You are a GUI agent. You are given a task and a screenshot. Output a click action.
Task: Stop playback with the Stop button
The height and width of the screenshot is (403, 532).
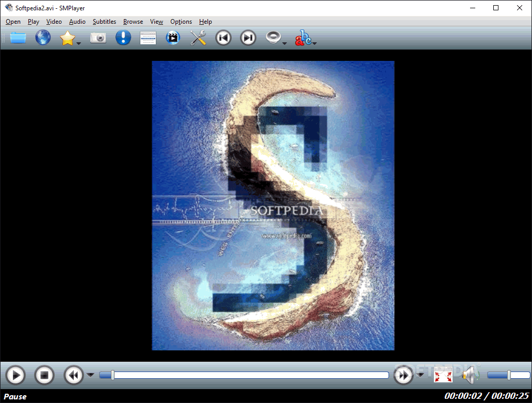click(44, 375)
